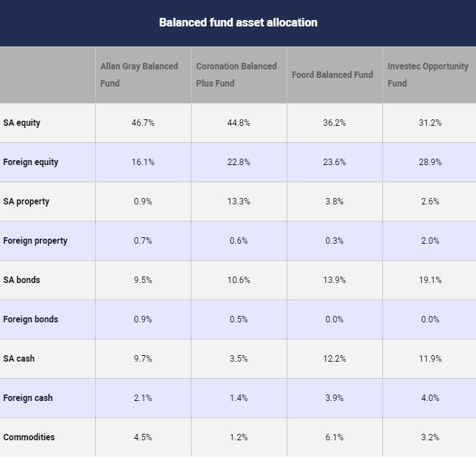476x461 pixels.
Task: Click the Investec Opportunity Fund column header
Action: pyautogui.click(x=427, y=74)
